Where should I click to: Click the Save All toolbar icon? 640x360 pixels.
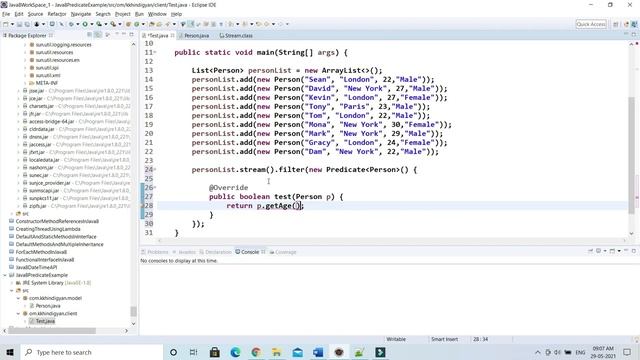point(27,24)
